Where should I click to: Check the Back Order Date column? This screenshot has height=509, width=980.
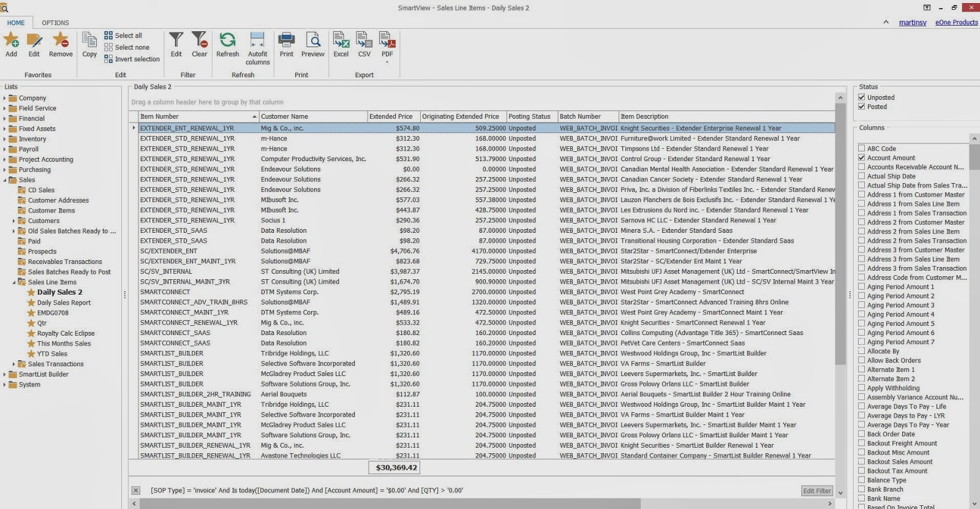[x=862, y=434]
